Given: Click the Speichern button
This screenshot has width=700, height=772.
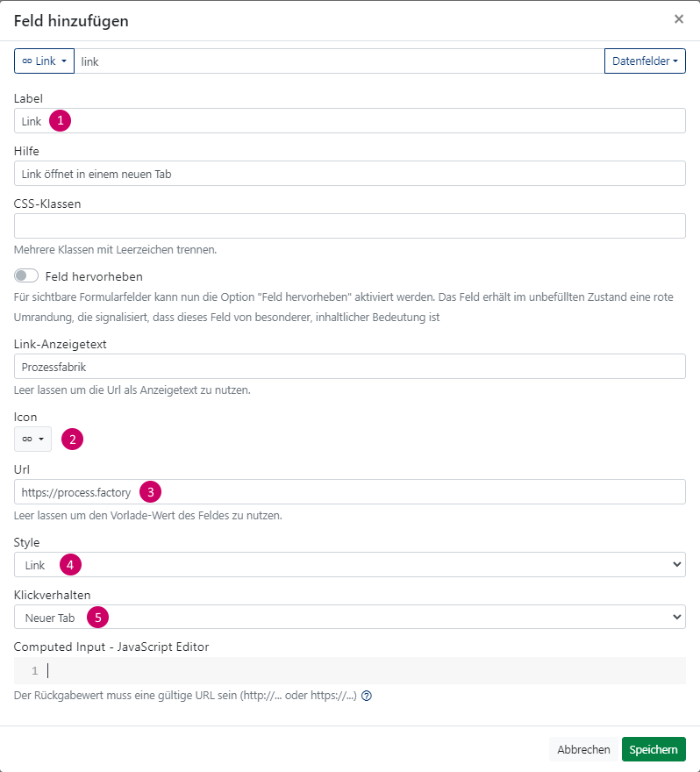Looking at the screenshot, I should (654, 749).
